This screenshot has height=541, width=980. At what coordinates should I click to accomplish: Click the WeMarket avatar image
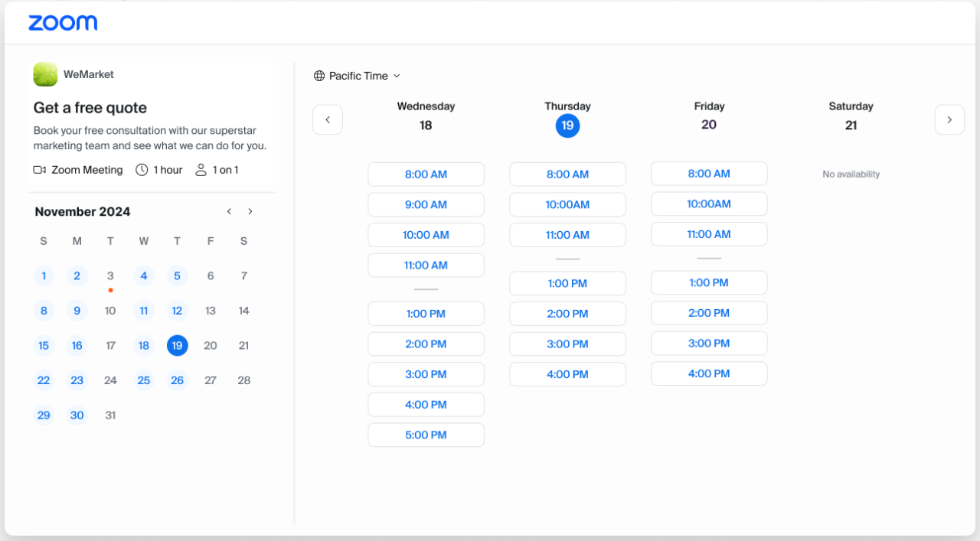coord(44,74)
